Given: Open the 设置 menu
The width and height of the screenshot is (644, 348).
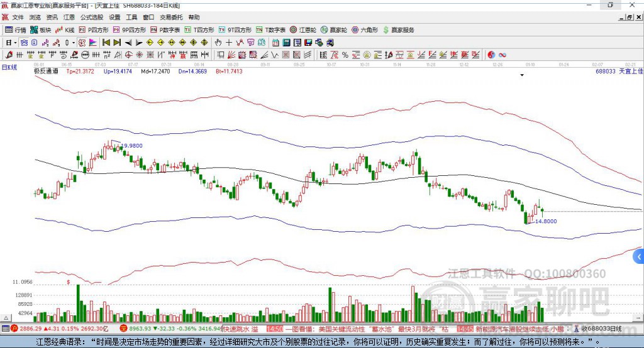Looking at the screenshot, I should point(114,17).
